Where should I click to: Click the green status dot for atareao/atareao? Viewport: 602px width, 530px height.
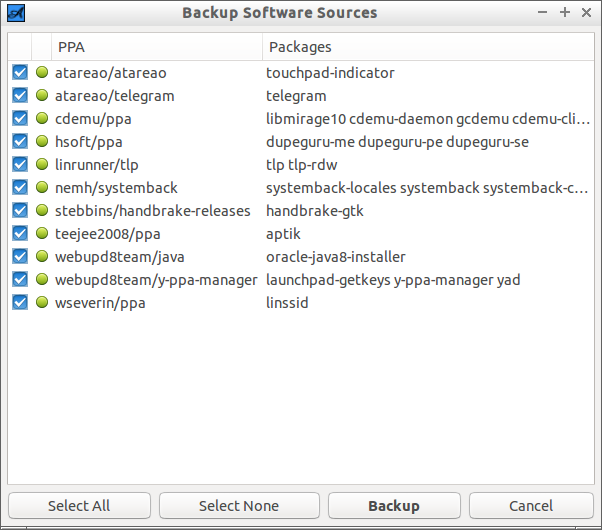tap(42, 72)
